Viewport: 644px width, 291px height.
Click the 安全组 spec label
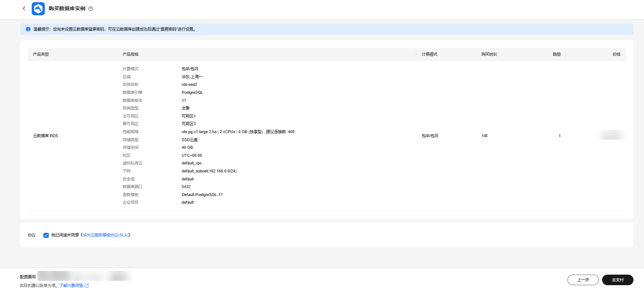coord(129,179)
